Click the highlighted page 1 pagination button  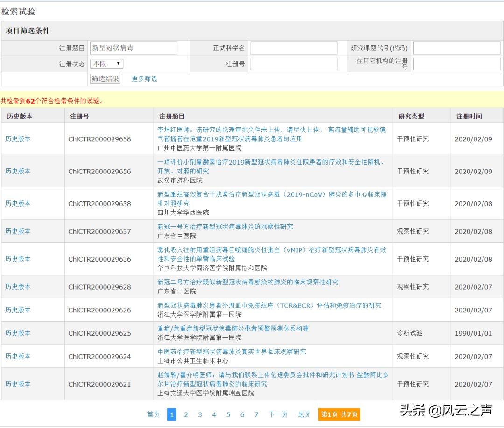click(x=172, y=414)
